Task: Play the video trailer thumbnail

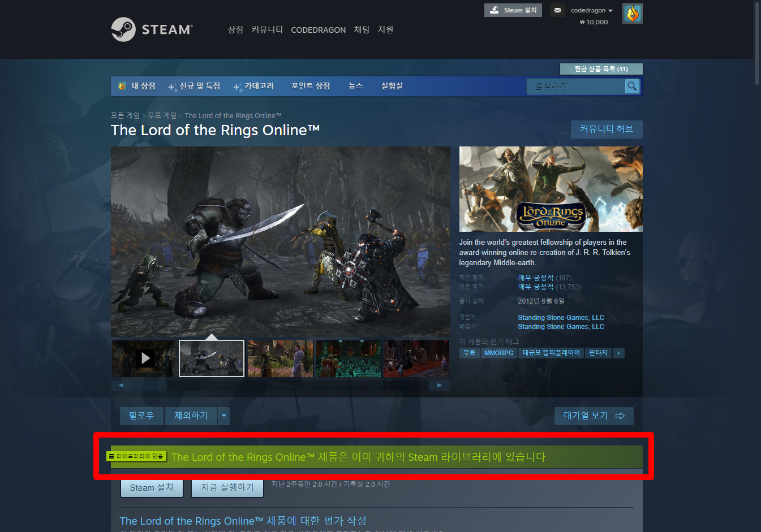Action: pyautogui.click(x=144, y=358)
